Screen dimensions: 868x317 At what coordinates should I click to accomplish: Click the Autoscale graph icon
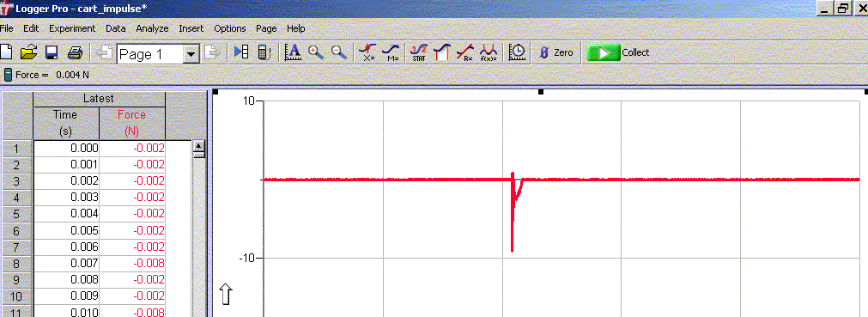292,52
